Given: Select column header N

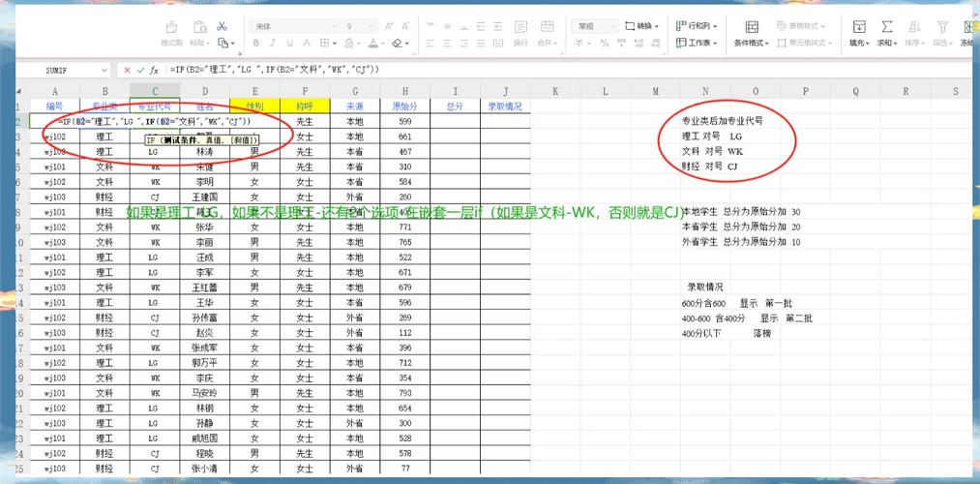Looking at the screenshot, I should click(705, 91).
